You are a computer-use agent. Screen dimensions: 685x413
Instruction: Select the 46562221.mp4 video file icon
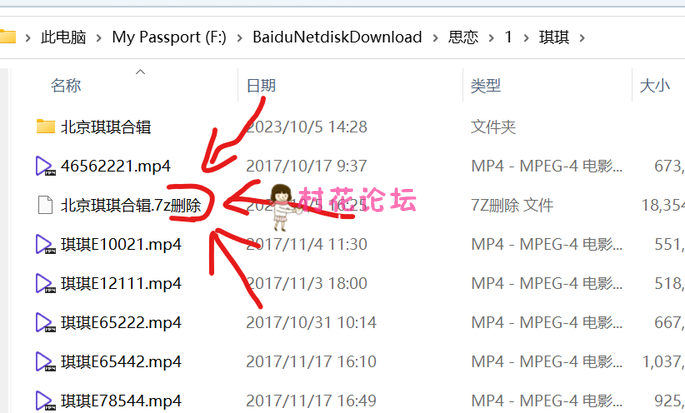point(45,166)
